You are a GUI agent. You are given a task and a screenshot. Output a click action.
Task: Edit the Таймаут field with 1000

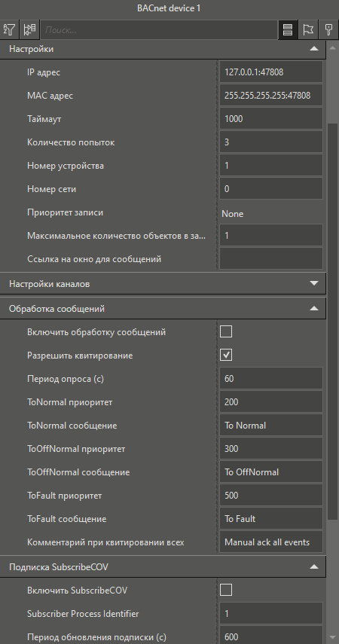[x=270, y=119]
